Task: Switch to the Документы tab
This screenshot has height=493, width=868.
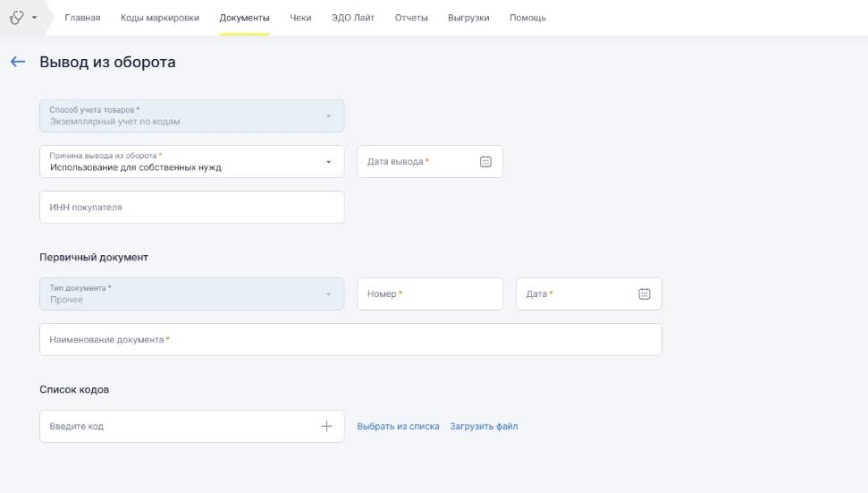Action: 244,18
